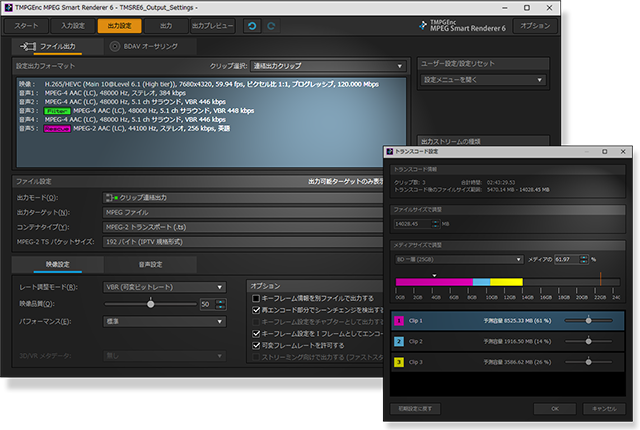640x430 pixels.
Task: Open the 設定メニューを開く dropdown
Action: click(483, 80)
